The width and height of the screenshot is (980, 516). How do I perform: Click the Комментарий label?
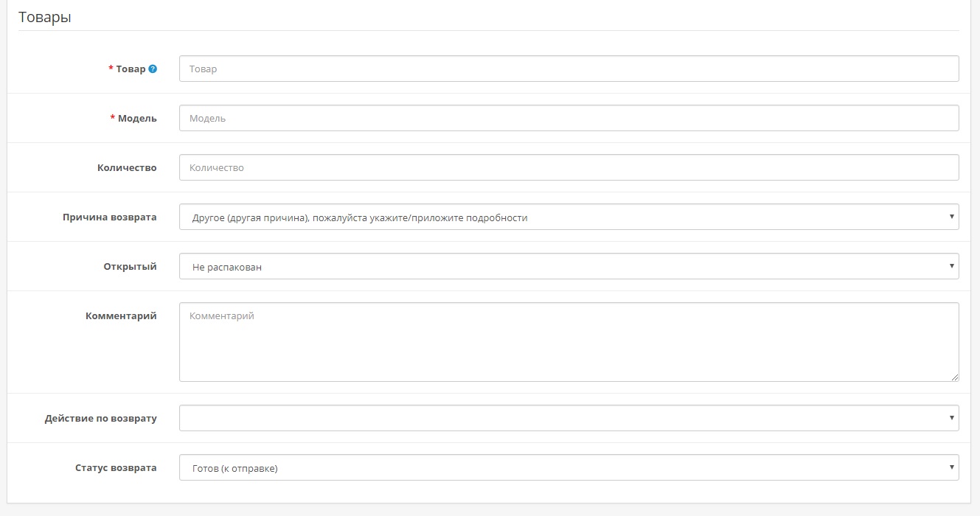[121, 315]
